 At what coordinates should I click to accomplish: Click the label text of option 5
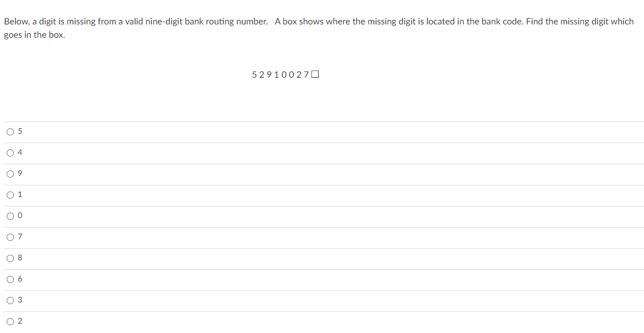click(19, 131)
